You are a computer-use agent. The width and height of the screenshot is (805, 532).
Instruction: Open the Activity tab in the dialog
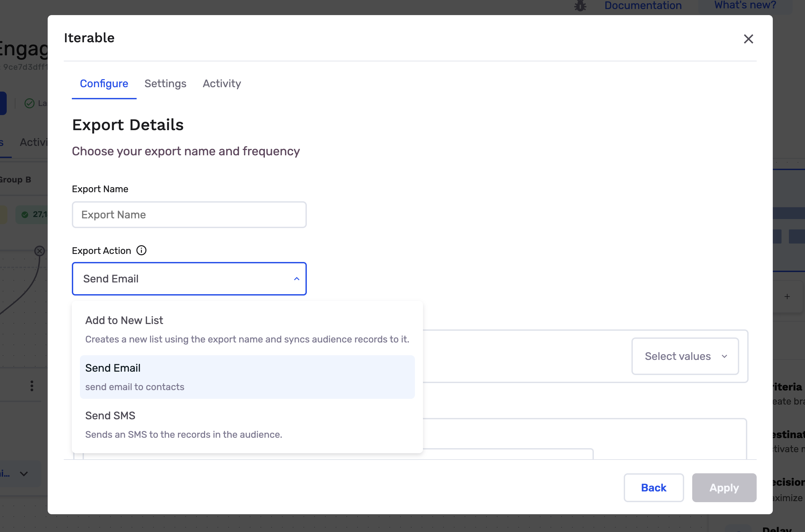[x=222, y=84]
